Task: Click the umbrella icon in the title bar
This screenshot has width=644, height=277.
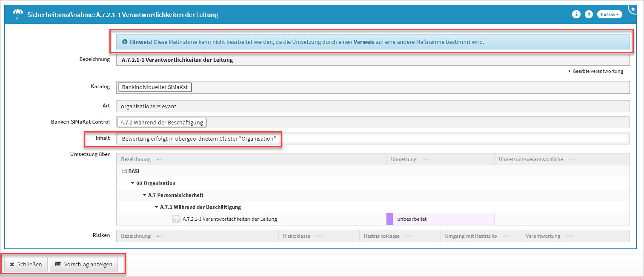Action: click(18, 15)
